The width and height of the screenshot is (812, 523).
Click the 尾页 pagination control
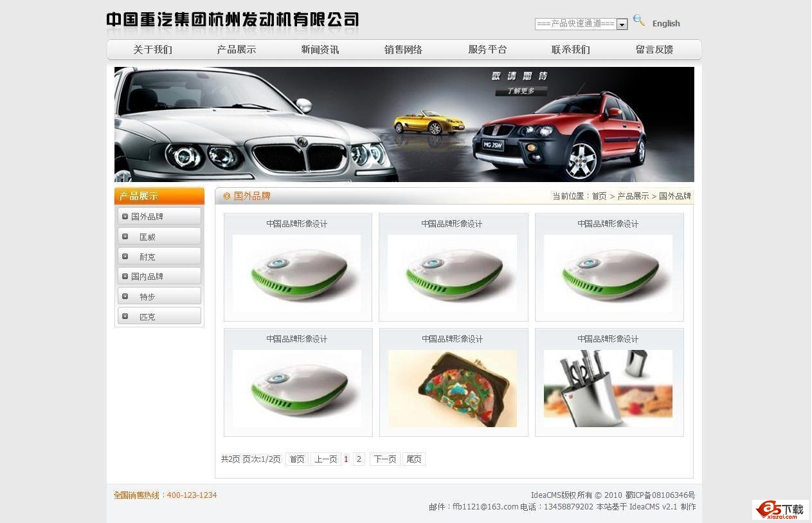pyautogui.click(x=414, y=459)
